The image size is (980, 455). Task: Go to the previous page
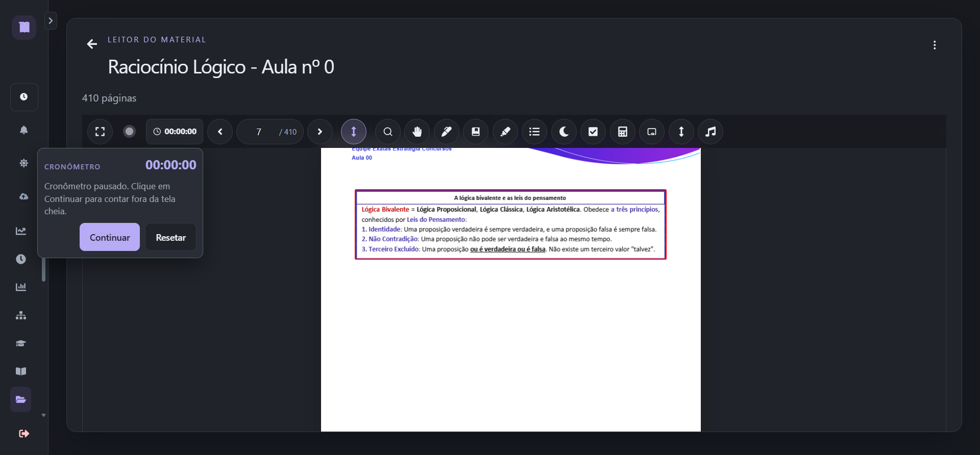[220, 132]
